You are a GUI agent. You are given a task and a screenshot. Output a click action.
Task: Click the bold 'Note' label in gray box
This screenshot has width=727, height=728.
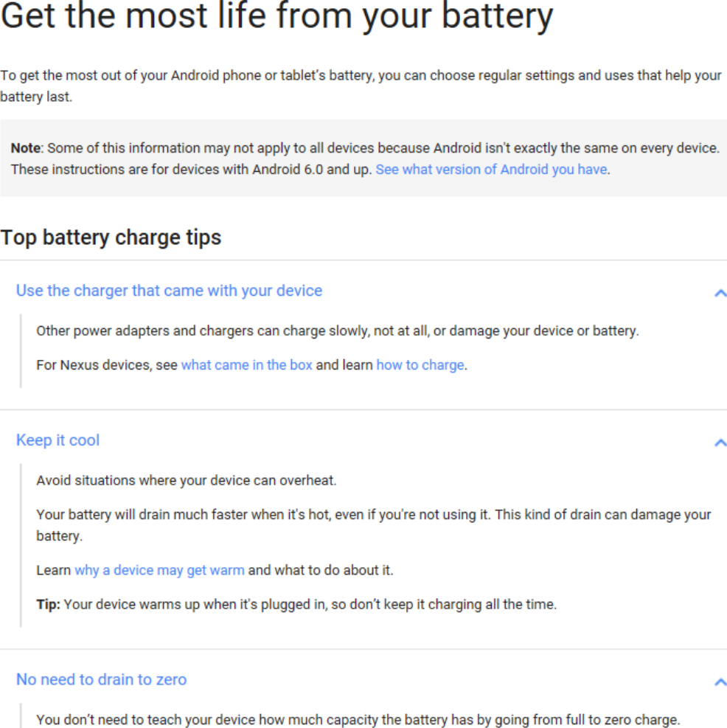pyautogui.click(x=27, y=148)
